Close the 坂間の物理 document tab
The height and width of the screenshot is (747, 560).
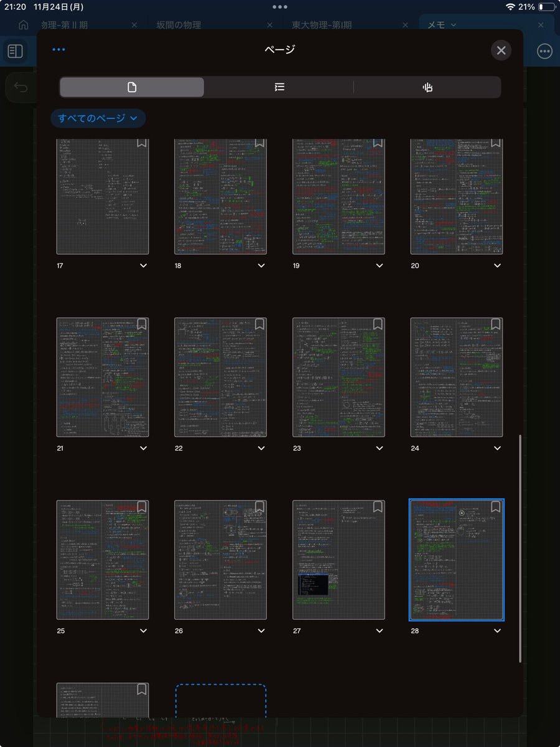coord(269,25)
